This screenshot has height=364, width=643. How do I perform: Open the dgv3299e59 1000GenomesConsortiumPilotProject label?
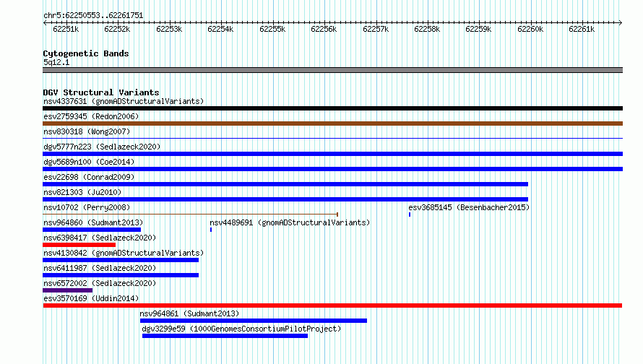click(241, 329)
